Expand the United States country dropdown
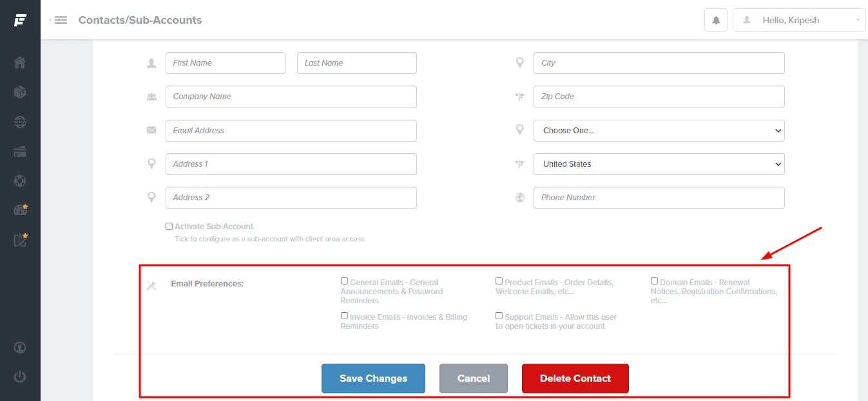Viewport: 868px width, 401px height. click(x=659, y=164)
